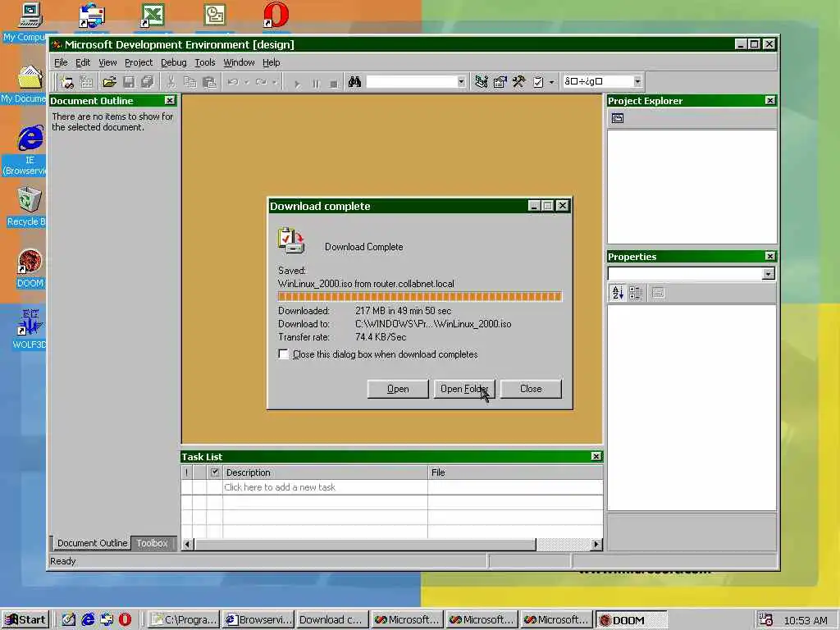Click the Excel shortcut on the desktop
840x630 pixels.
(x=153, y=15)
